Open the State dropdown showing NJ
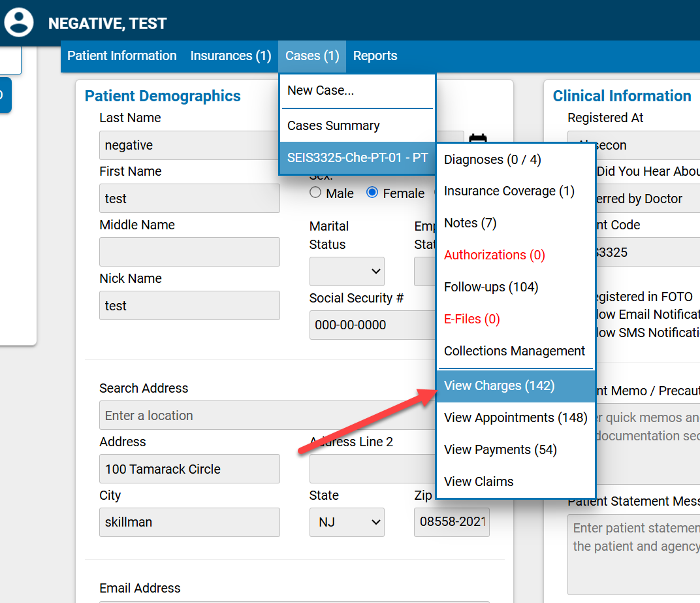 click(x=347, y=522)
